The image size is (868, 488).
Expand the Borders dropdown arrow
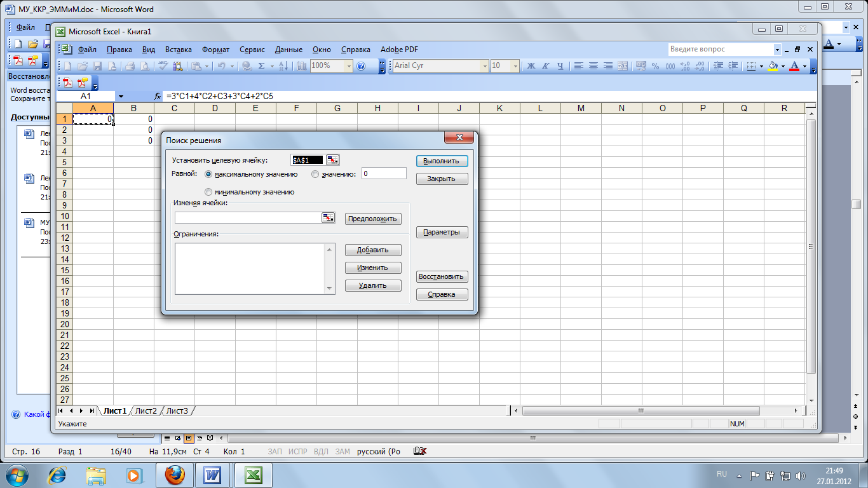tap(761, 65)
